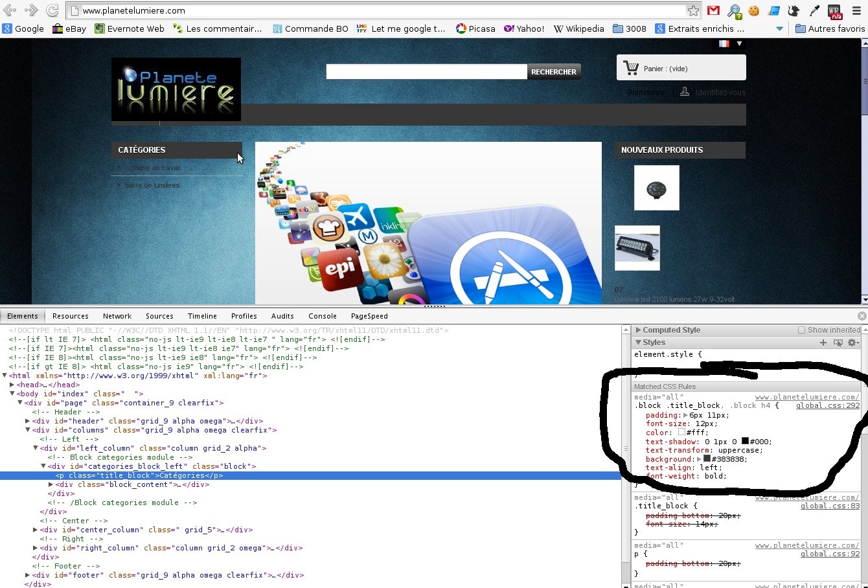Viewport: 868px width, 588px height.
Task: Open the black dragon extension icon
Action: pos(794,10)
